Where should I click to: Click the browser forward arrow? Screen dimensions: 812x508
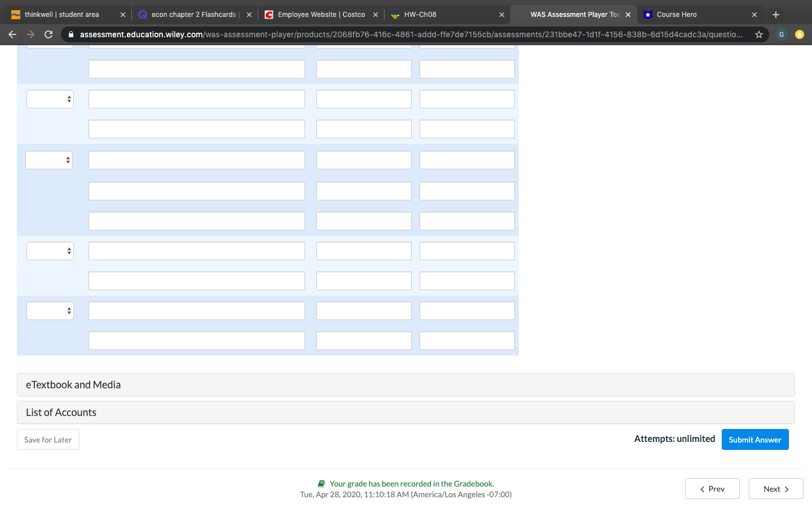tap(30, 34)
